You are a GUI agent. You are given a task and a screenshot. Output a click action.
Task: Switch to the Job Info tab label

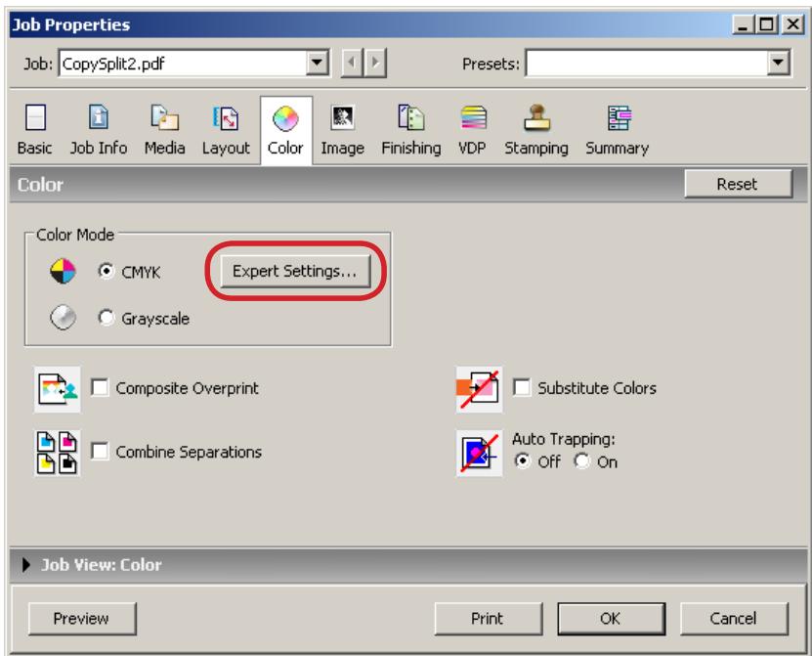pyautogui.click(x=99, y=149)
